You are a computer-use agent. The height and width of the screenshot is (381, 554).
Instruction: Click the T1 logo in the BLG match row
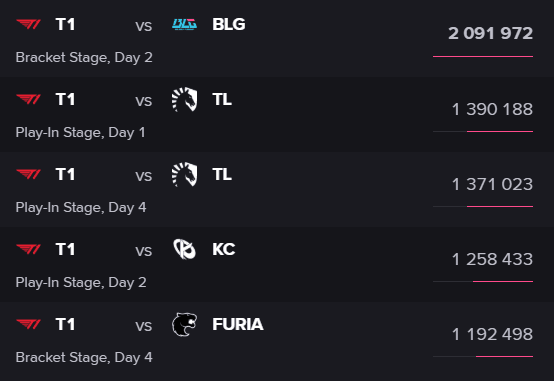coord(29,24)
